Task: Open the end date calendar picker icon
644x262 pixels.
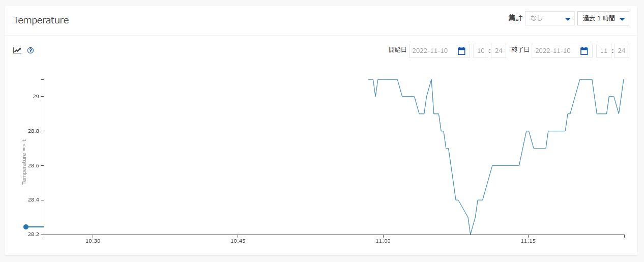Action: click(x=584, y=51)
